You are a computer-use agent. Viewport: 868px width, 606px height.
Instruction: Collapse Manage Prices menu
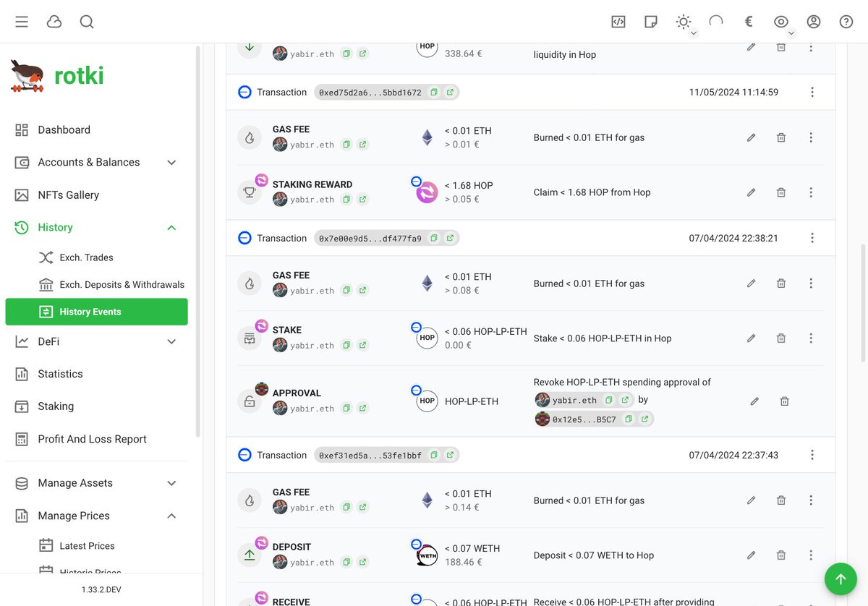pos(96,516)
